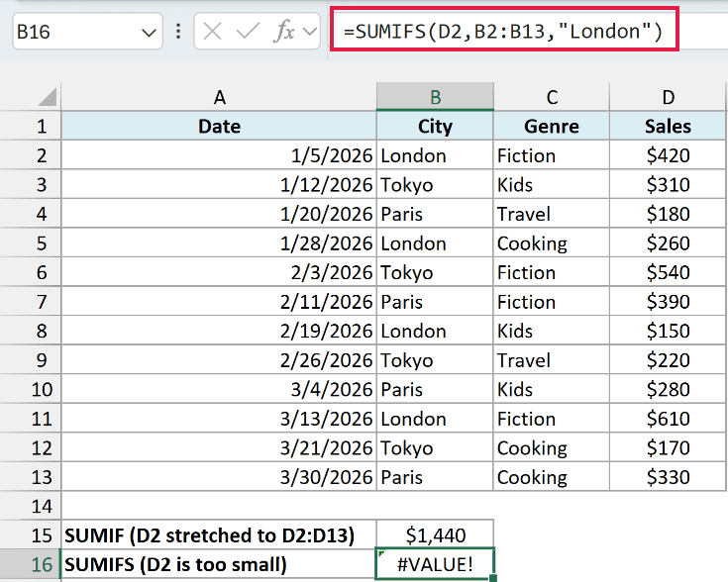Select cell with date 1/28/2026

pos(219,243)
